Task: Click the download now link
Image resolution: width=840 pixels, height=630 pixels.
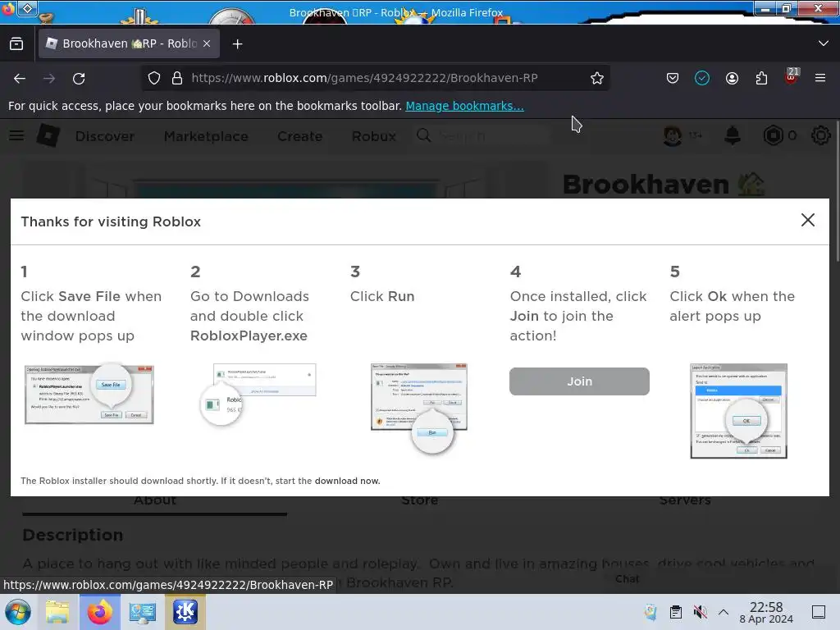Action: click(347, 481)
